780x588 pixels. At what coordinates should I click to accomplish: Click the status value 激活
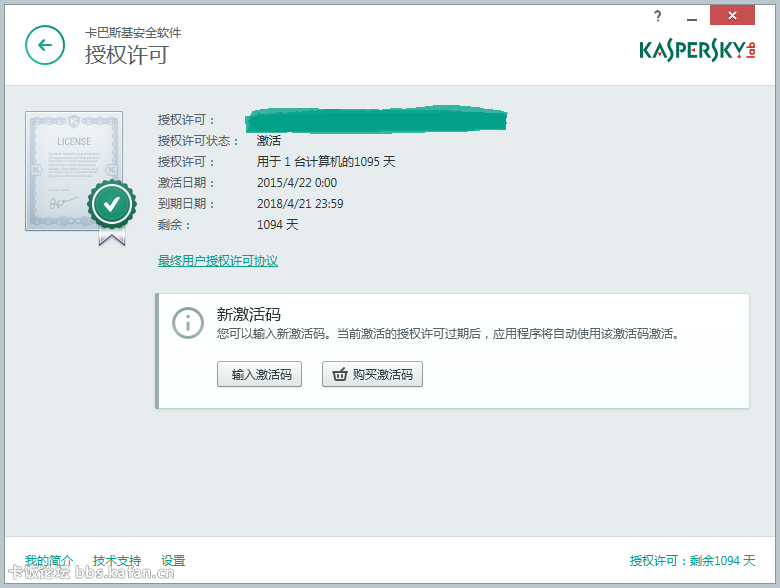tap(269, 141)
